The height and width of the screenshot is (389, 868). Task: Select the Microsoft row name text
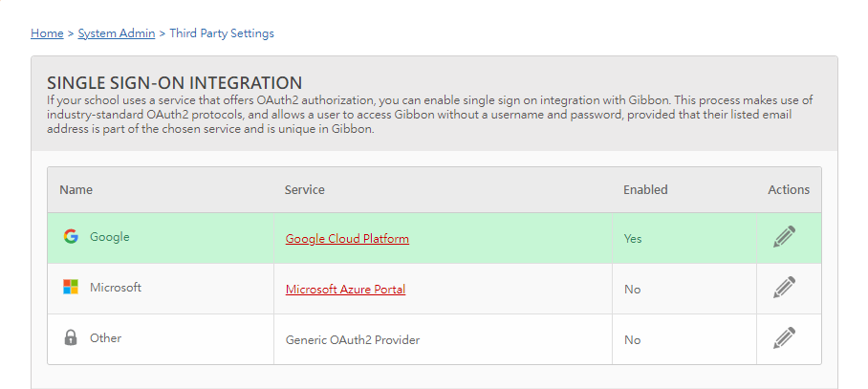116,287
